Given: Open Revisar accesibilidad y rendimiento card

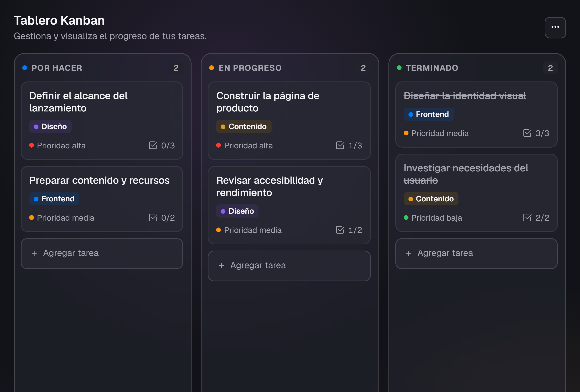Looking at the screenshot, I should click(x=289, y=205).
